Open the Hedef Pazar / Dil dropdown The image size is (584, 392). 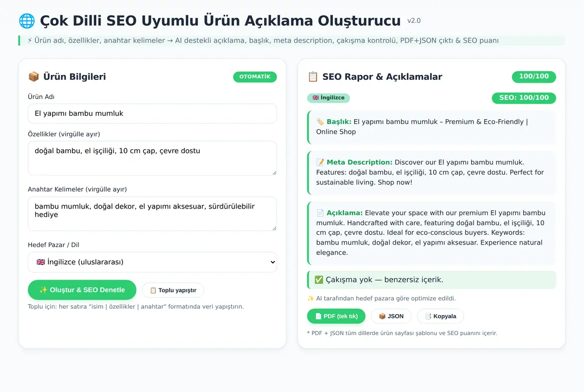tap(152, 262)
